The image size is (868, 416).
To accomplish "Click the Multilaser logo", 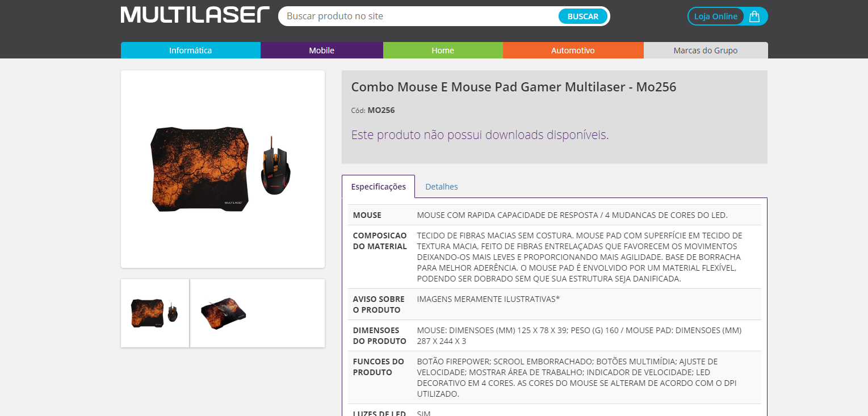I will (195, 15).
